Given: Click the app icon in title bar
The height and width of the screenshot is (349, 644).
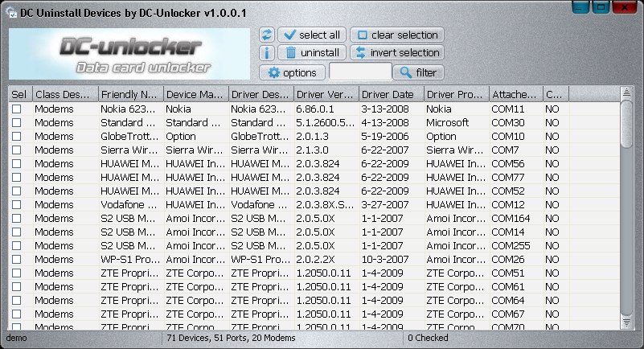Looking at the screenshot, I should point(11,13).
